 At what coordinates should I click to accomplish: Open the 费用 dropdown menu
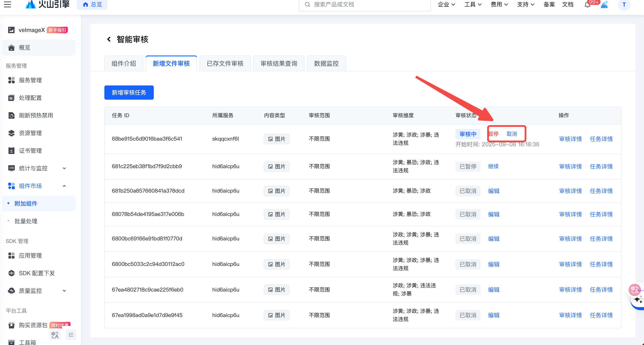click(x=499, y=4)
